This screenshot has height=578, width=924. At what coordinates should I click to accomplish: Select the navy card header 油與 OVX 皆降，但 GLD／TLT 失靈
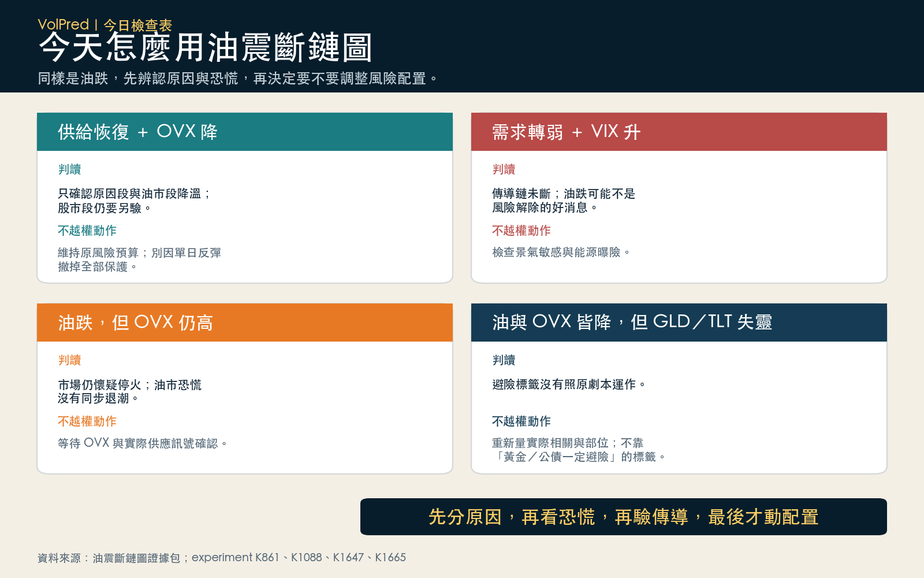click(x=679, y=323)
